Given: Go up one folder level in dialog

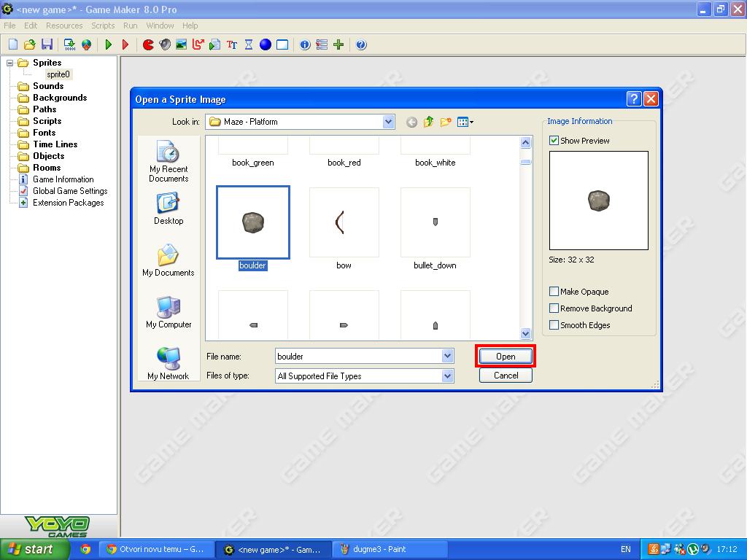Looking at the screenshot, I should pos(428,122).
